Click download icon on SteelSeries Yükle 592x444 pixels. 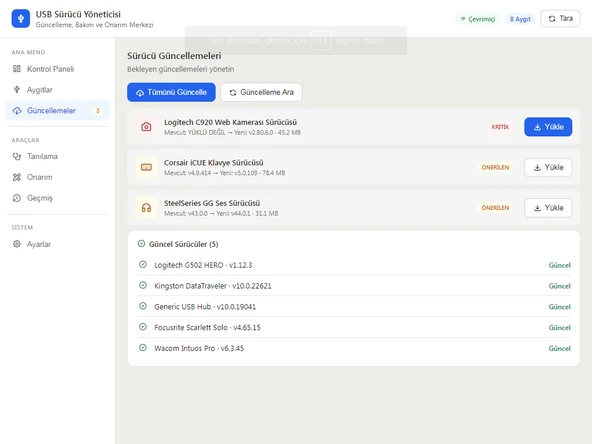pyautogui.click(x=537, y=208)
